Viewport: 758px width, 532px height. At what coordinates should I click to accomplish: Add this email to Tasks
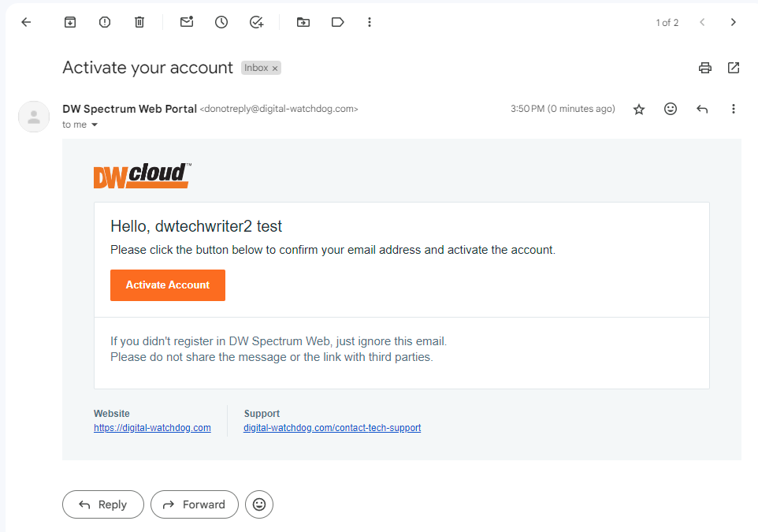coord(256,22)
